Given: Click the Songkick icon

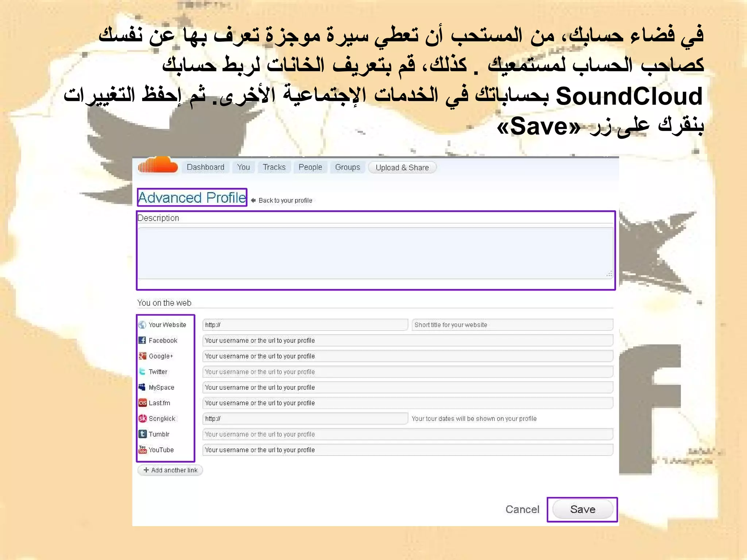Looking at the screenshot, I should point(142,419).
